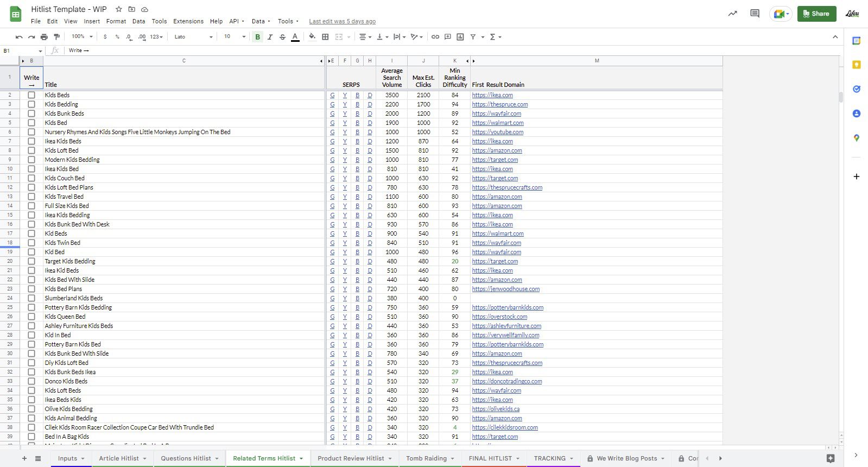The width and height of the screenshot is (868, 467).
Task: Check the Write box for Kids Bedding
Action: pos(31,104)
